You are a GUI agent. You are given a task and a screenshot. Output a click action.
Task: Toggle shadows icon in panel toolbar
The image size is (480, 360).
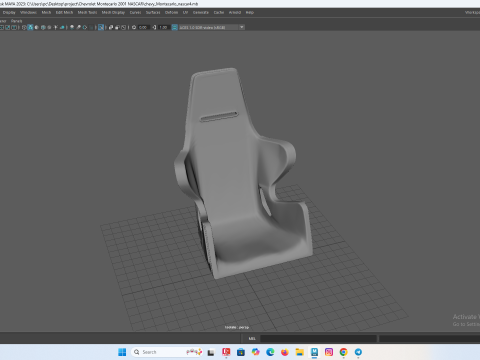coord(62,27)
